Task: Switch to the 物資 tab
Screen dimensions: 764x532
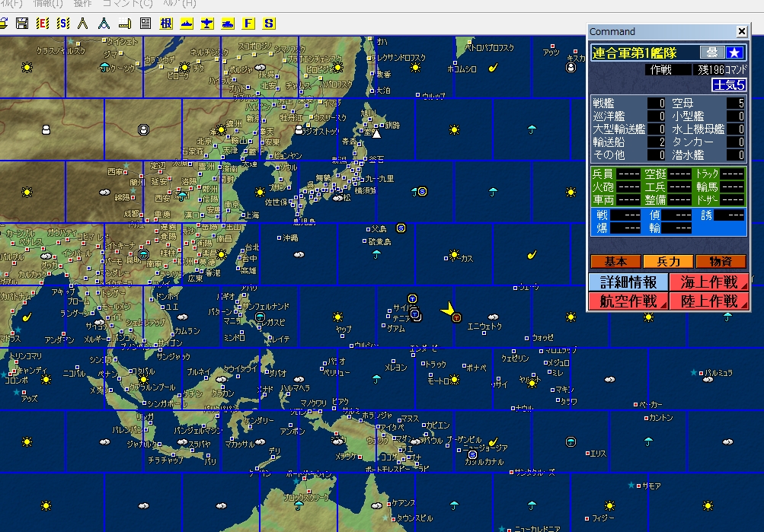Action: 721,262
